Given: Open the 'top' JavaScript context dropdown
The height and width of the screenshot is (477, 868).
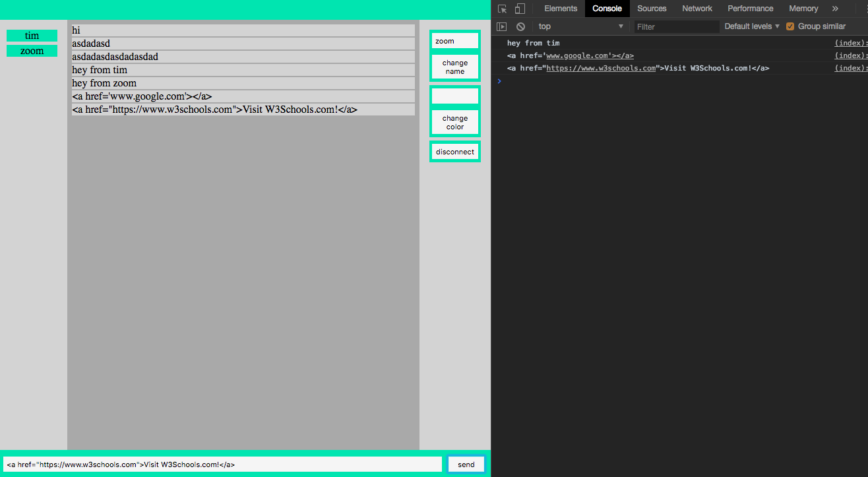Looking at the screenshot, I should tap(580, 26).
